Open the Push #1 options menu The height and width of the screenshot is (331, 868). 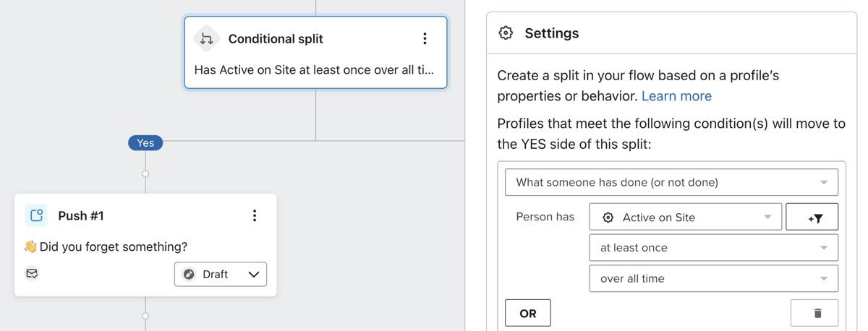254,215
